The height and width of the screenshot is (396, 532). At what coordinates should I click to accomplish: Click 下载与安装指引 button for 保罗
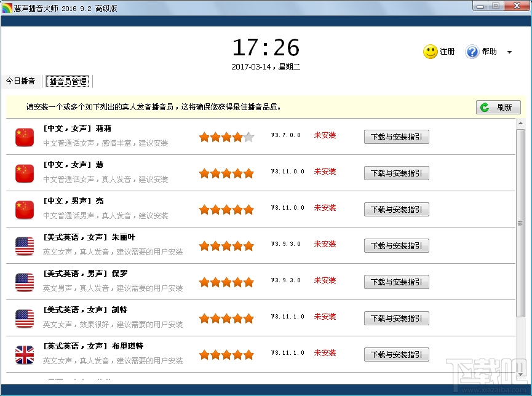396,282
